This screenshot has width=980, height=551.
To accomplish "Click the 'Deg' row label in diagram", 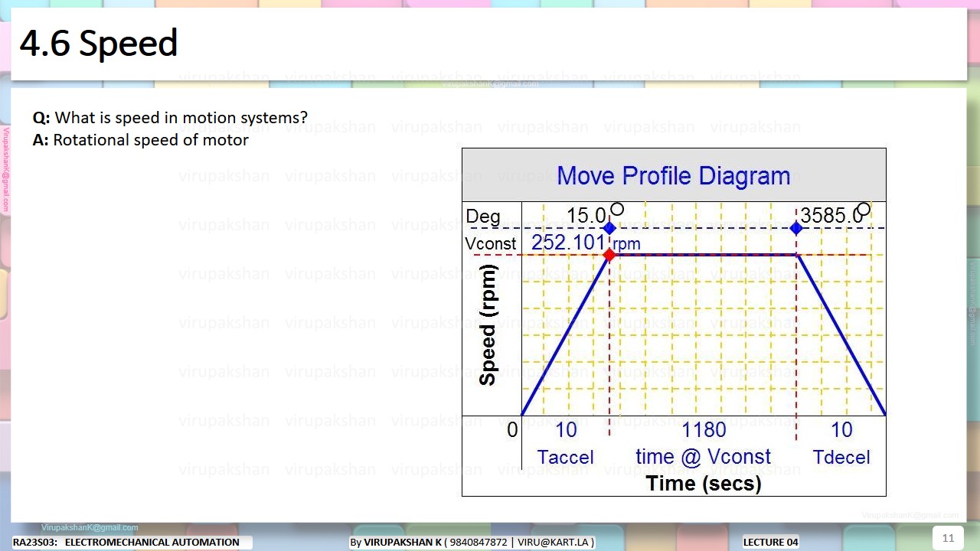I will coord(483,217).
